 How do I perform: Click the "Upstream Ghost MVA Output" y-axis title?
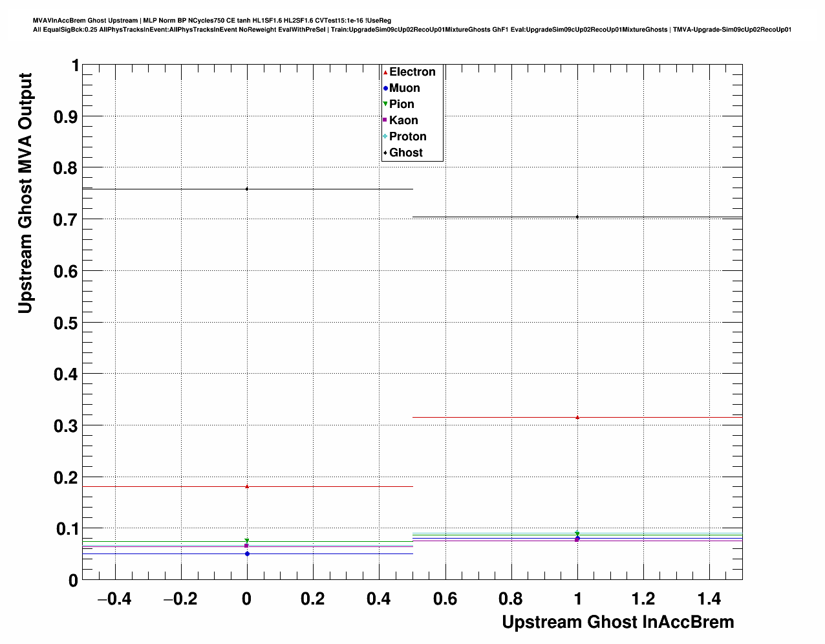pyautogui.click(x=25, y=193)
